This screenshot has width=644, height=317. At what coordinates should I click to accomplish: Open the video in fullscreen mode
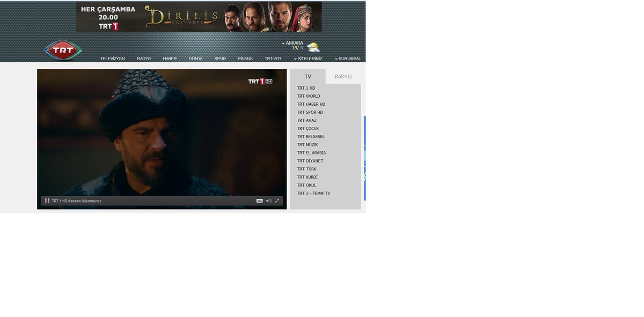(277, 201)
